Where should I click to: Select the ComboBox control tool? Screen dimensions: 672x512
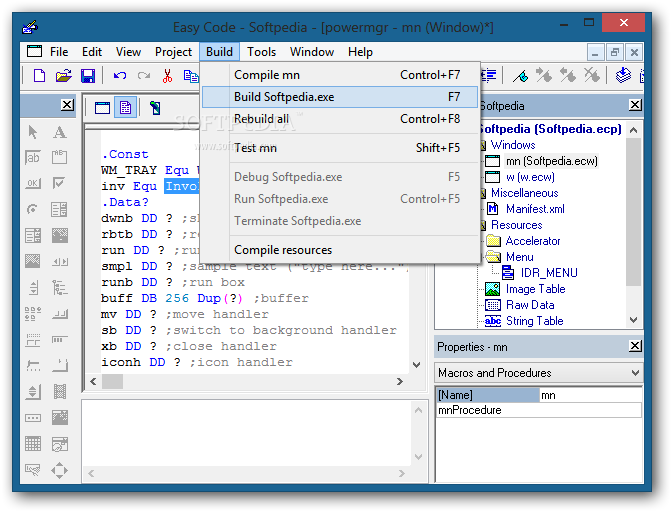coord(33,235)
